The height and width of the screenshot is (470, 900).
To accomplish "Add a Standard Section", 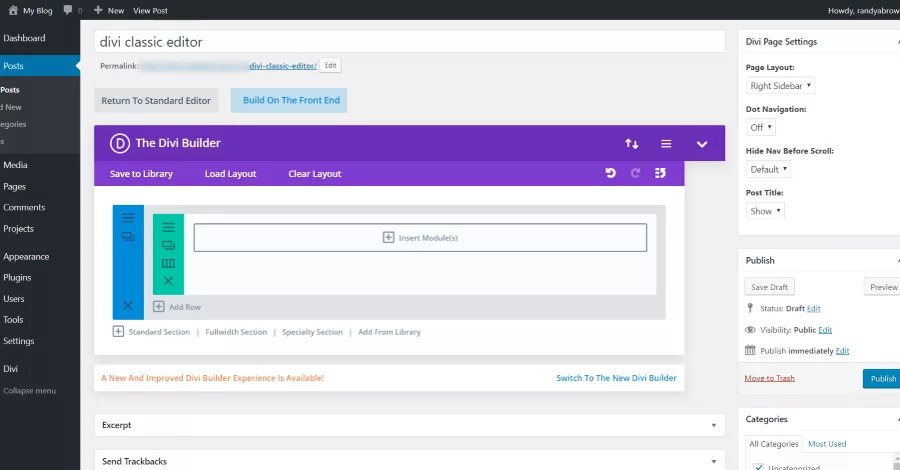I will tap(159, 332).
